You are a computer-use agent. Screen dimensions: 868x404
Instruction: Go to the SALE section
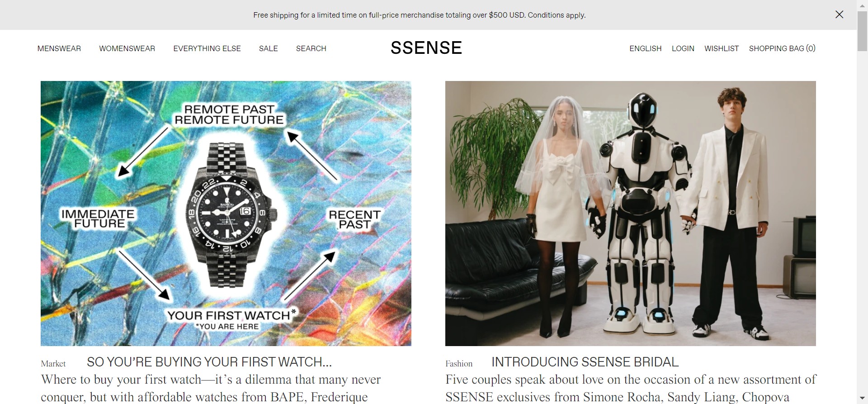[x=269, y=48]
